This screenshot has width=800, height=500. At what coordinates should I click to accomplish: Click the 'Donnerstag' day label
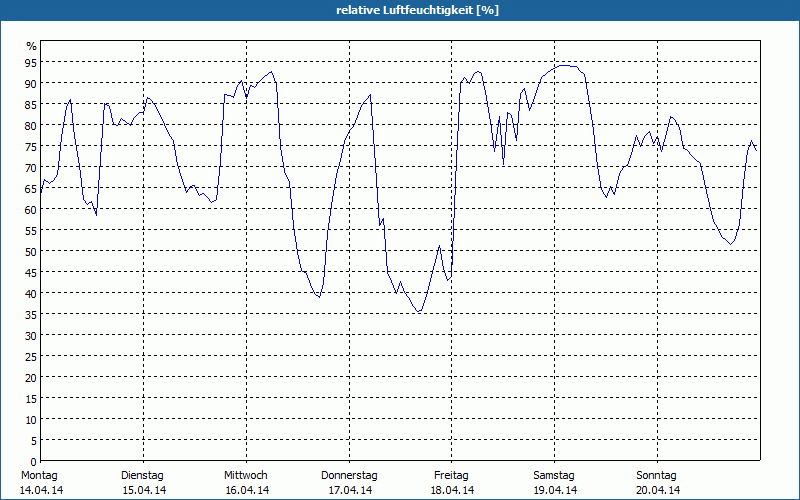(349, 476)
